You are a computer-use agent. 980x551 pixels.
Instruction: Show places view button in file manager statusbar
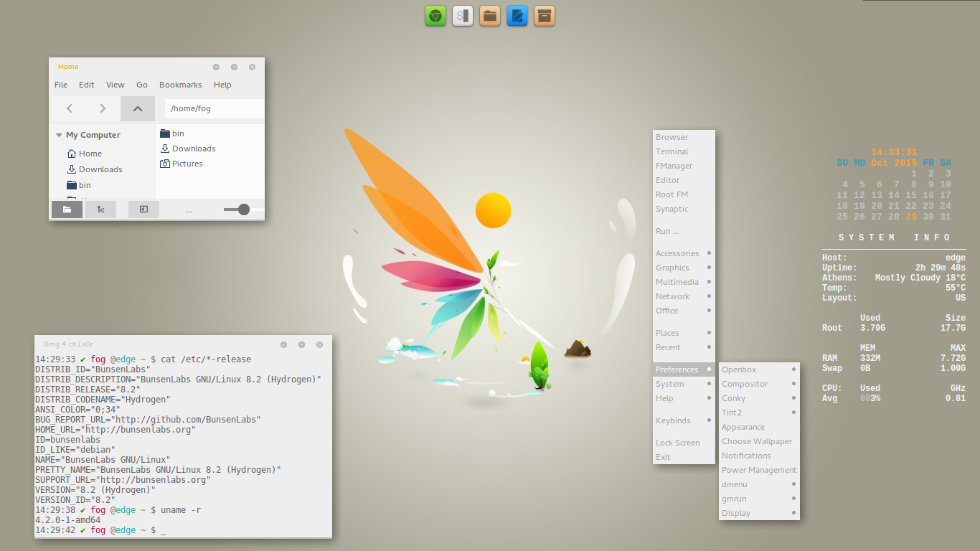(67, 209)
